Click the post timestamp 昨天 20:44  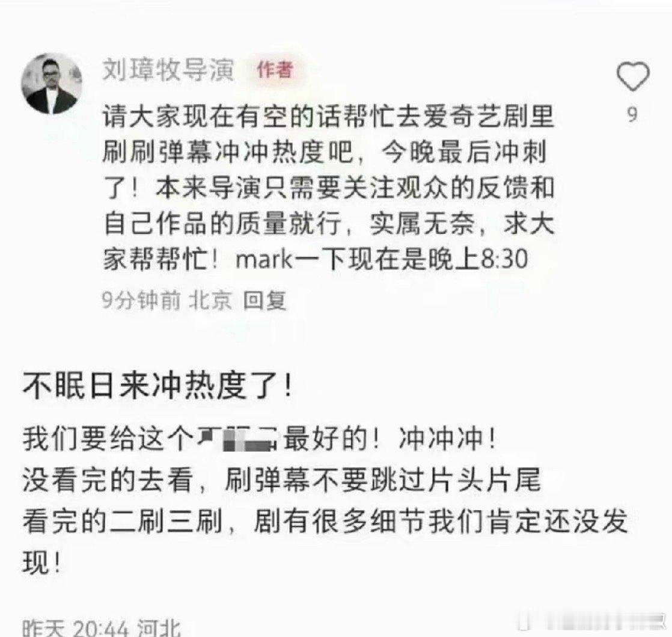pos(75,629)
